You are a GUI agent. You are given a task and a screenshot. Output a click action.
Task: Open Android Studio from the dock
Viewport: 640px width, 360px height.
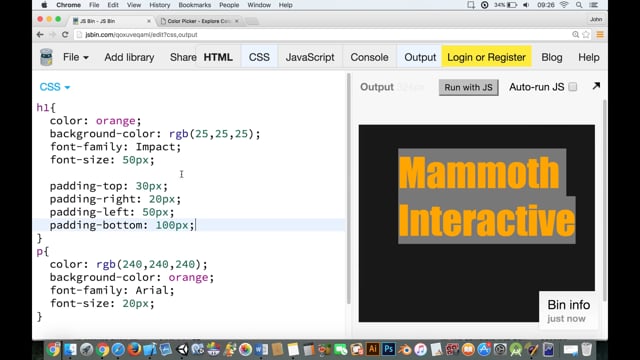pos(516,349)
